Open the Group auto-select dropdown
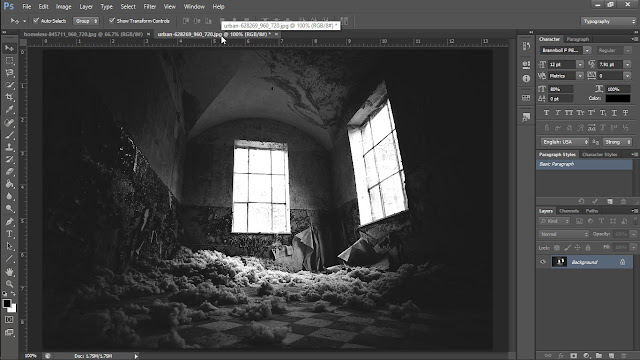Image resolution: width=640 pixels, height=360 pixels. point(86,21)
